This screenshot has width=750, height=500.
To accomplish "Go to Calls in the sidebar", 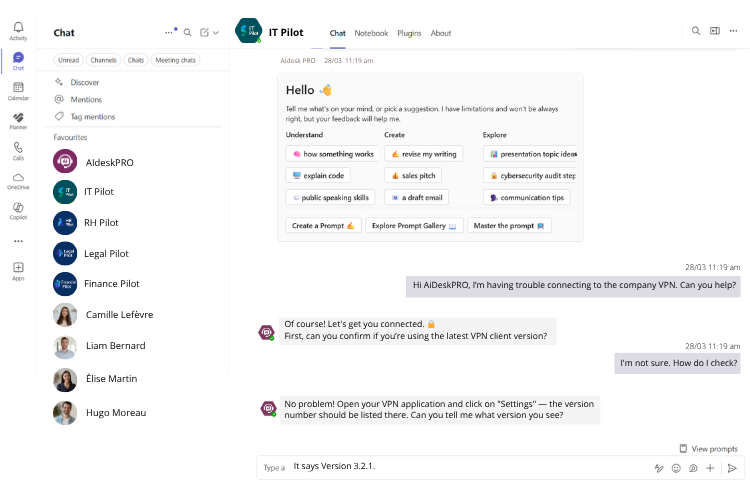I will [x=18, y=150].
